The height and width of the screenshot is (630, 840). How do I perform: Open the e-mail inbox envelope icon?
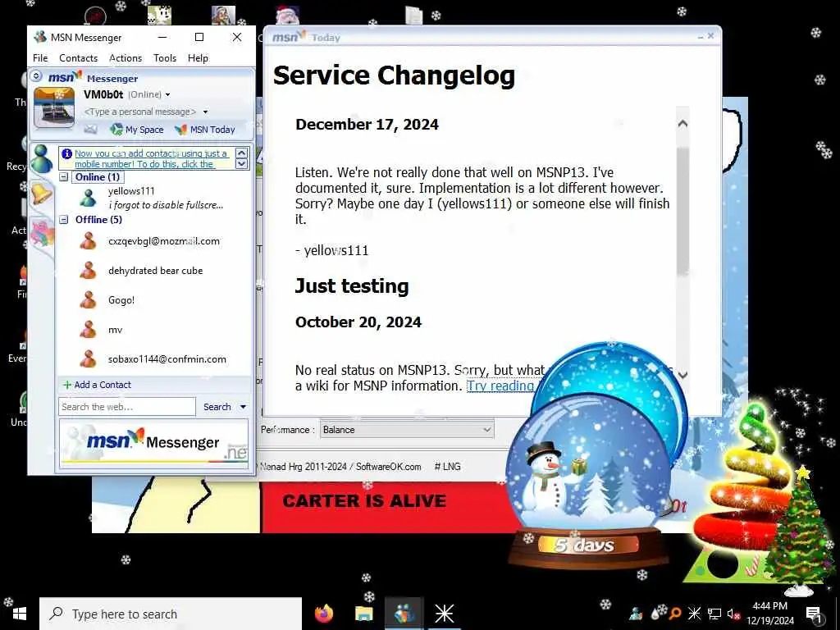click(90, 129)
